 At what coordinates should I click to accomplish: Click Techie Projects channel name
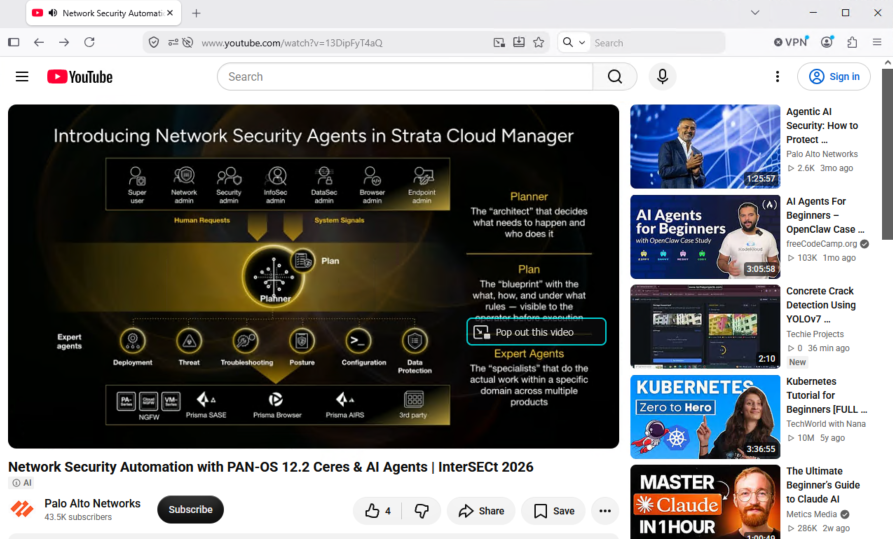[x=815, y=334]
